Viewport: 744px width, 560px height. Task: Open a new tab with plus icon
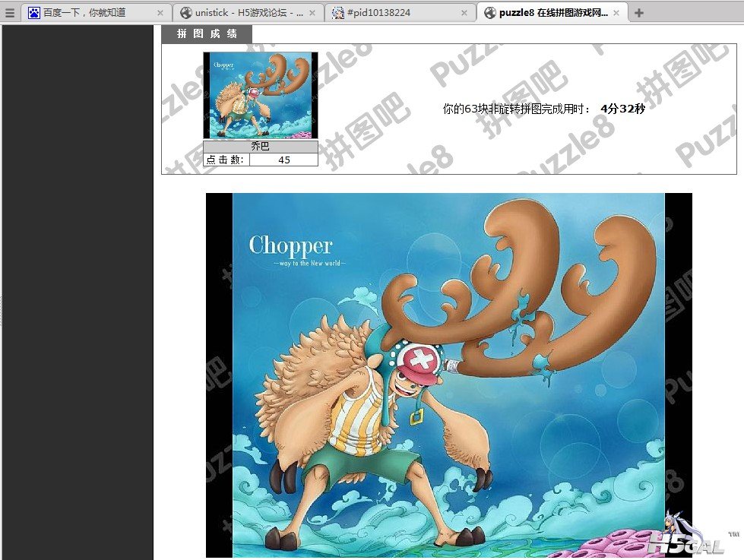tap(639, 13)
